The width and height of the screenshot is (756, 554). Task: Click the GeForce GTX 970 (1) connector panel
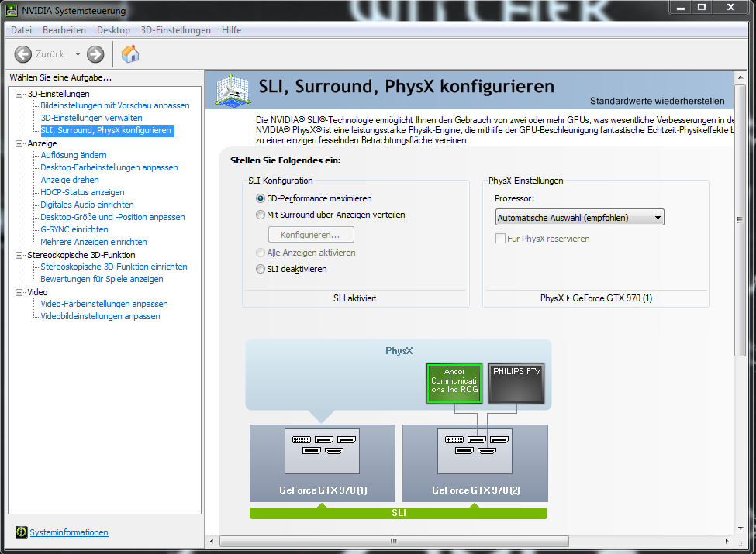(x=322, y=452)
